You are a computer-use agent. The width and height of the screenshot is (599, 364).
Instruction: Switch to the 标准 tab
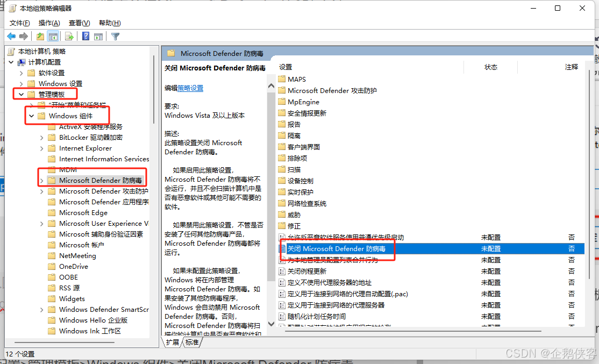point(192,342)
